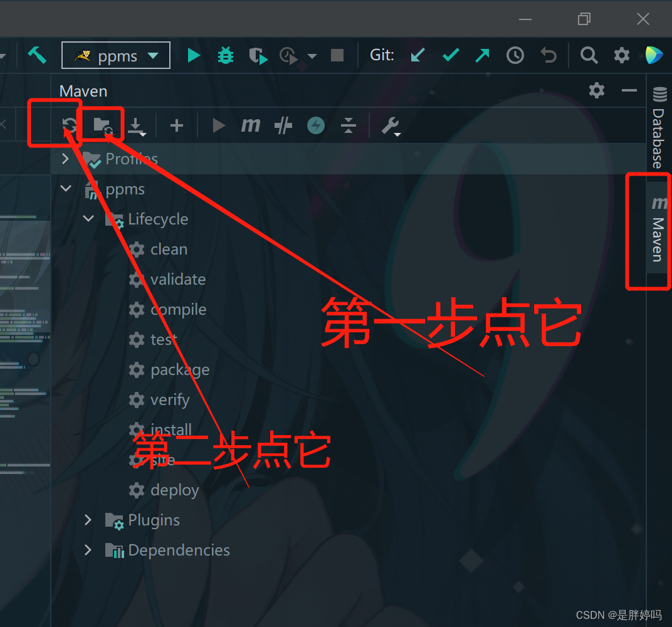Open the ppms run configuration dropdown
This screenshot has height=627, width=672.
pos(154,55)
